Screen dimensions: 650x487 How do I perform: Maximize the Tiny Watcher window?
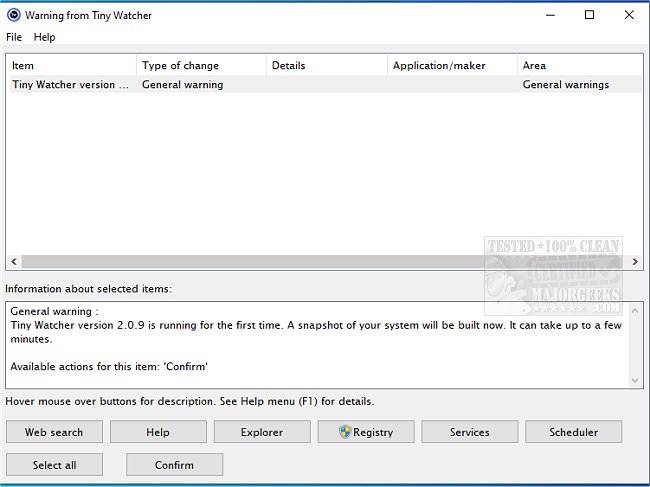click(589, 15)
